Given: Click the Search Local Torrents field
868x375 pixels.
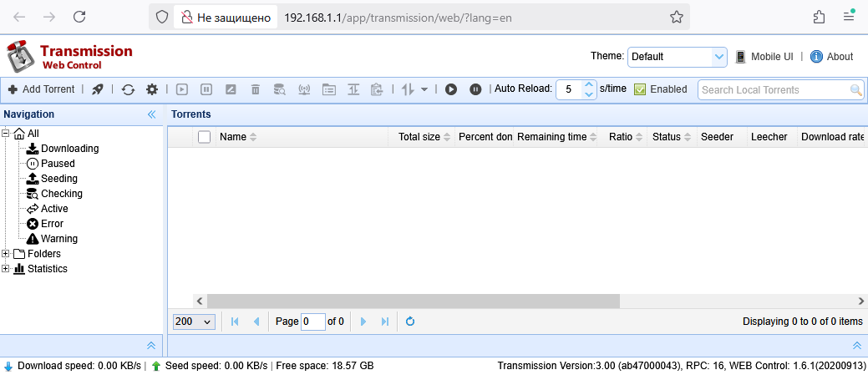Looking at the screenshot, I should tap(773, 89).
